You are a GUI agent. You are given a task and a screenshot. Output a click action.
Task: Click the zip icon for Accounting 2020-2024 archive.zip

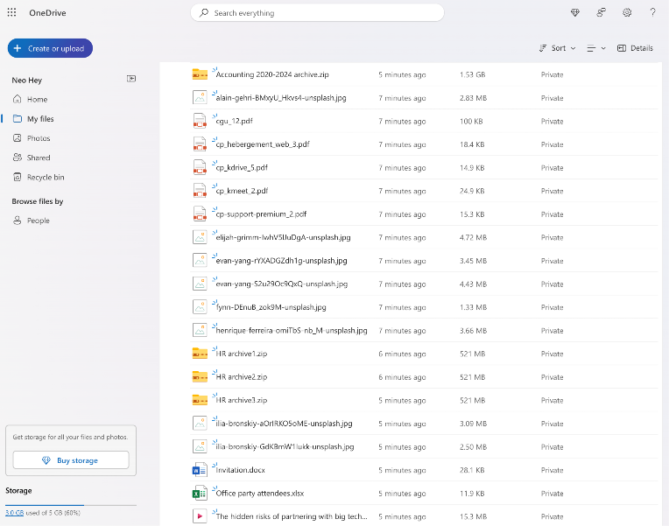click(x=200, y=74)
